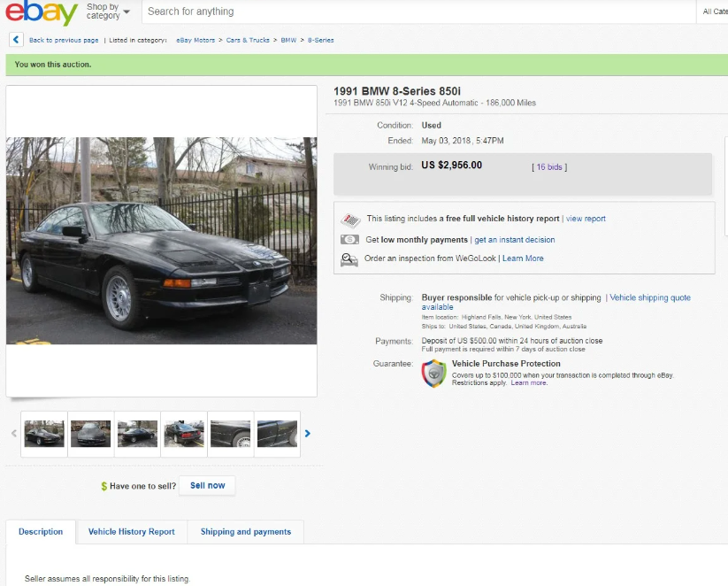Show next thumbnails with right arrow
This screenshot has height=586, width=728.
coord(307,434)
